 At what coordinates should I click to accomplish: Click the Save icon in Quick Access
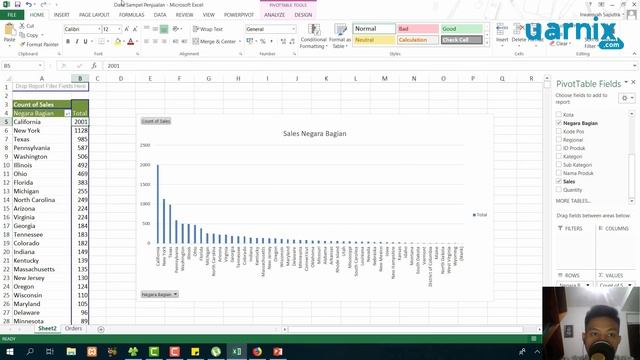coord(17,4)
